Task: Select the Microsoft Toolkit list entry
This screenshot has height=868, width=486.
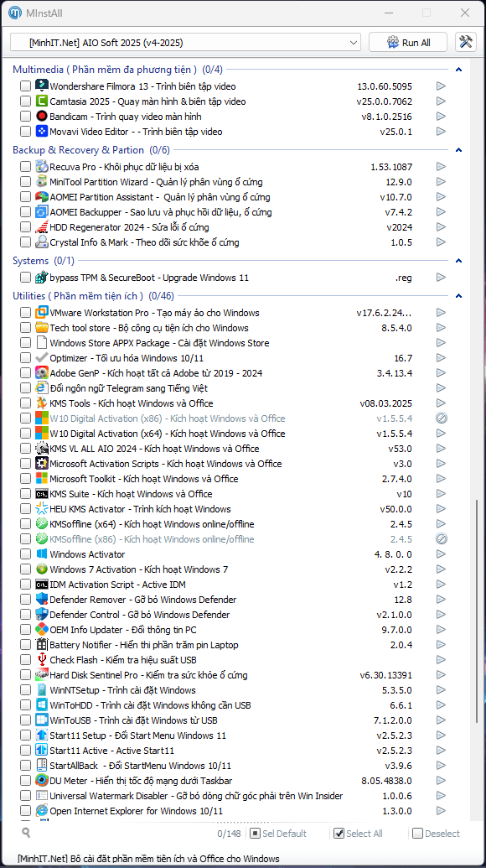Action: 234,479
